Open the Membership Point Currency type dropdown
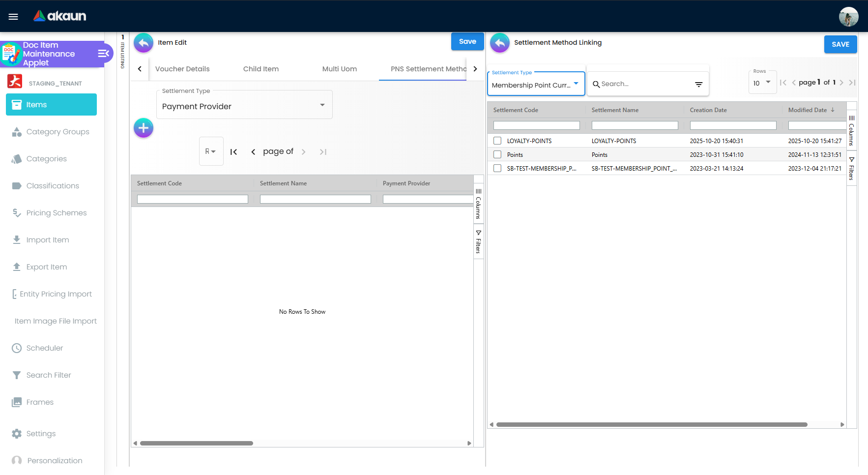The height and width of the screenshot is (475, 868). pyautogui.click(x=536, y=85)
